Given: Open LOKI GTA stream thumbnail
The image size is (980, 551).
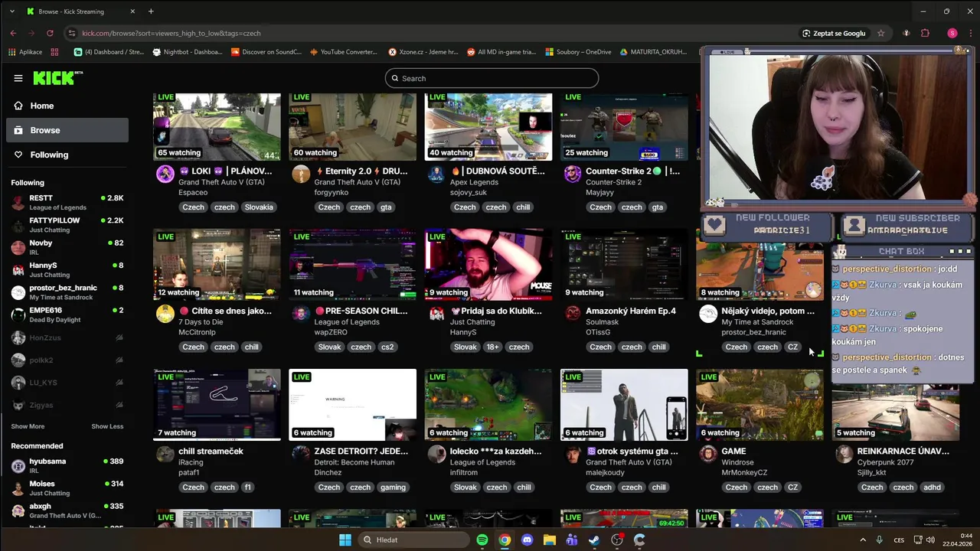Looking at the screenshot, I should [x=217, y=127].
